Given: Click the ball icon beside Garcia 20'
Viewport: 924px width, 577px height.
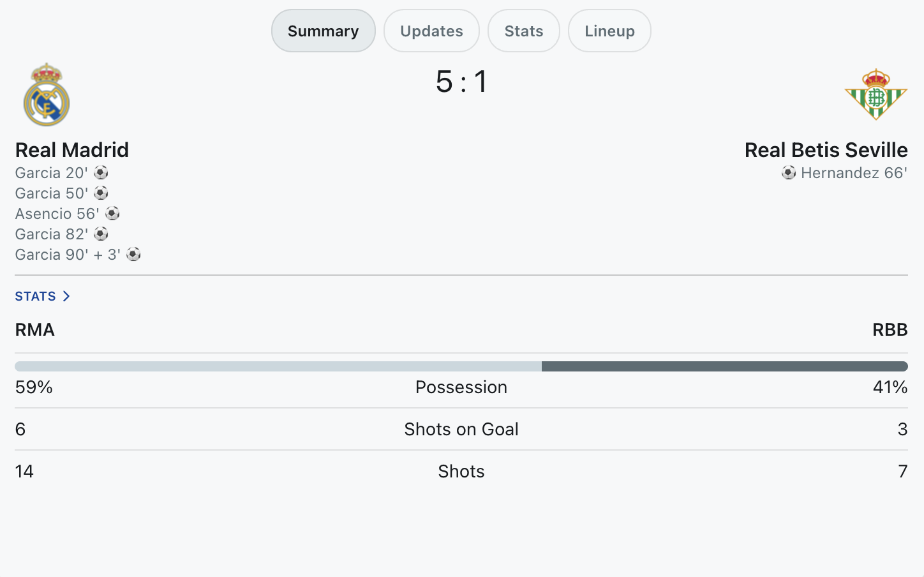Looking at the screenshot, I should tap(101, 173).
